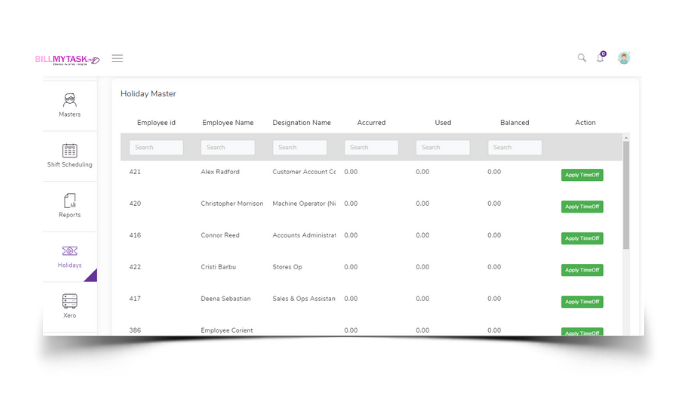Select employee id 422
This screenshot has width=700, height=400.
135,267
